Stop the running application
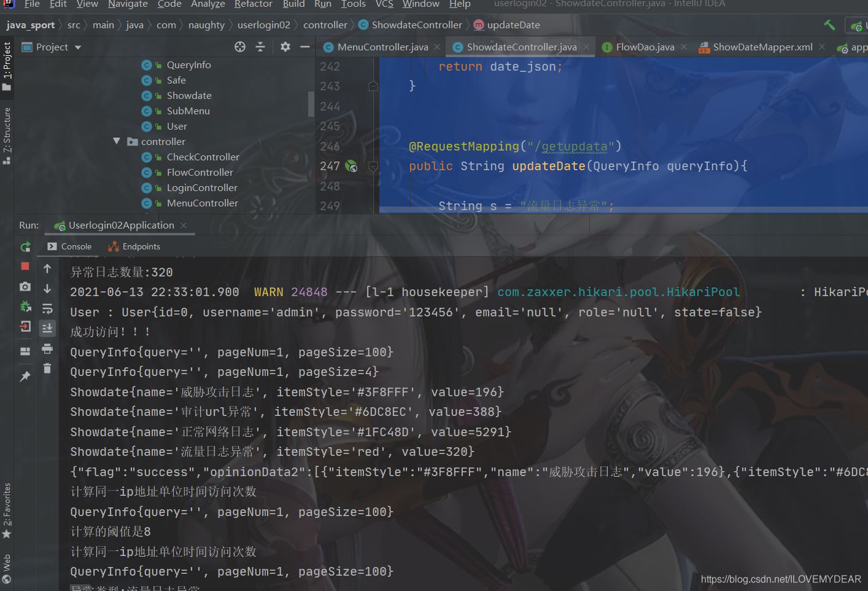Screen dimensions: 868x591 (25, 267)
